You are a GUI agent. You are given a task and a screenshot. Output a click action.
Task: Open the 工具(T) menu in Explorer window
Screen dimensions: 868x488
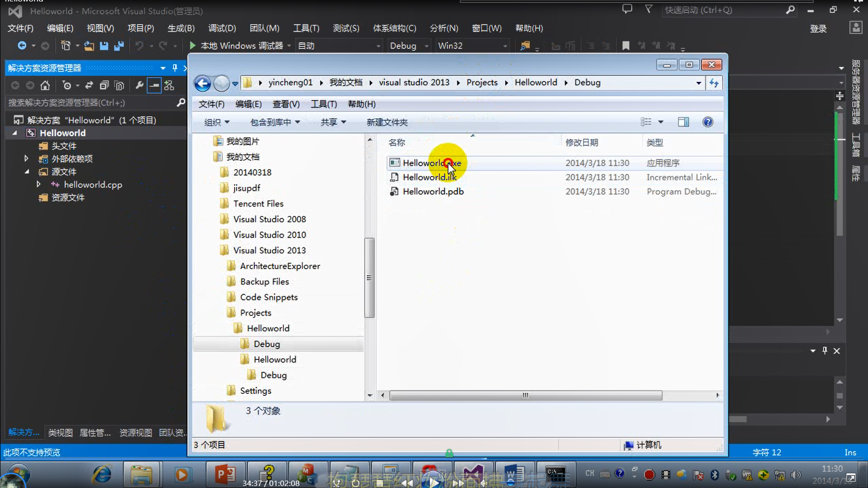324,104
